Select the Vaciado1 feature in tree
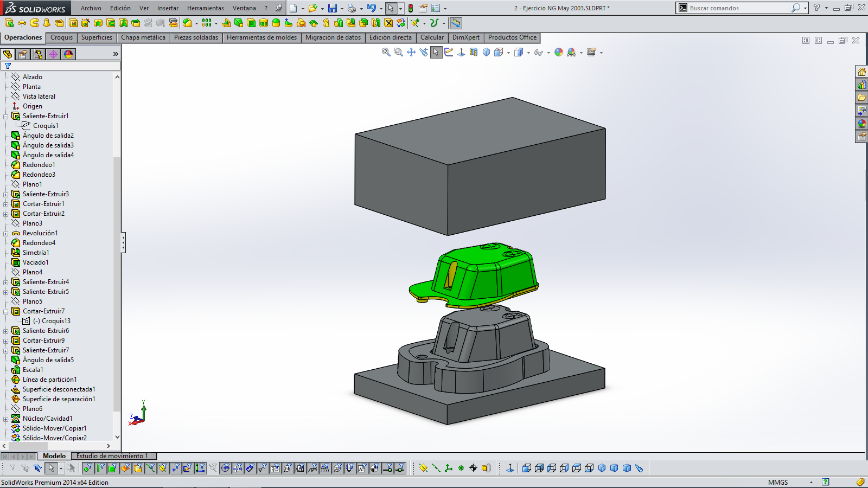This screenshot has height=488, width=868. click(35, 262)
